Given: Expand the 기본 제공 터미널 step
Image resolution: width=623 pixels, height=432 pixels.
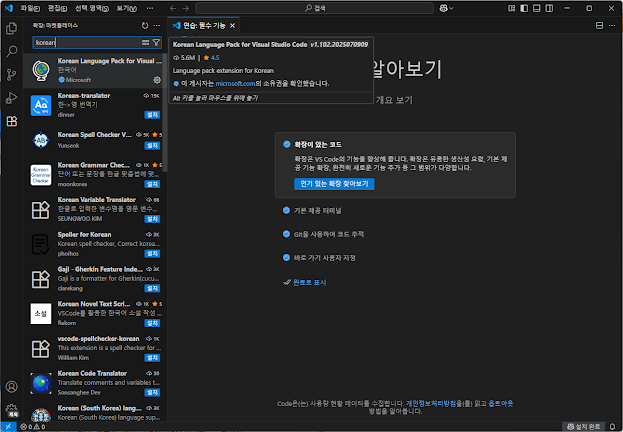Looking at the screenshot, I should tap(317, 210).
